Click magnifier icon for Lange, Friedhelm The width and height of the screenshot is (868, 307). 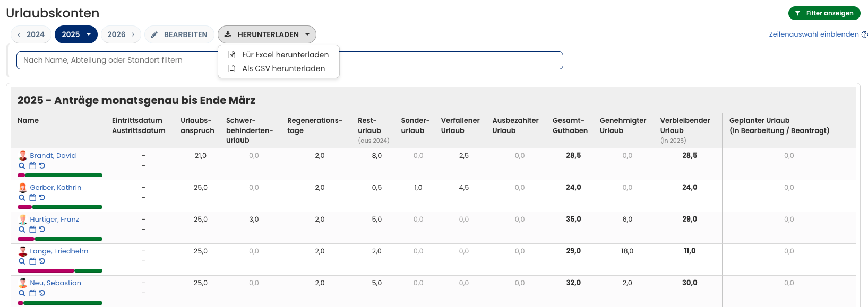pyautogui.click(x=22, y=261)
